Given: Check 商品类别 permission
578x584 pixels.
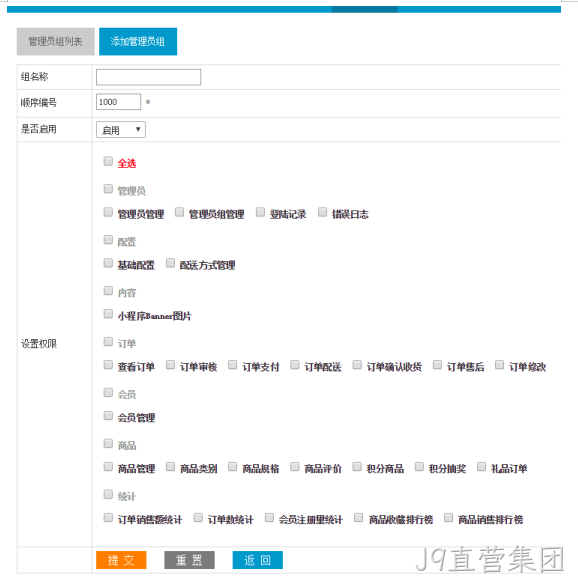Looking at the screenshot, I should [x=170, y=467].
